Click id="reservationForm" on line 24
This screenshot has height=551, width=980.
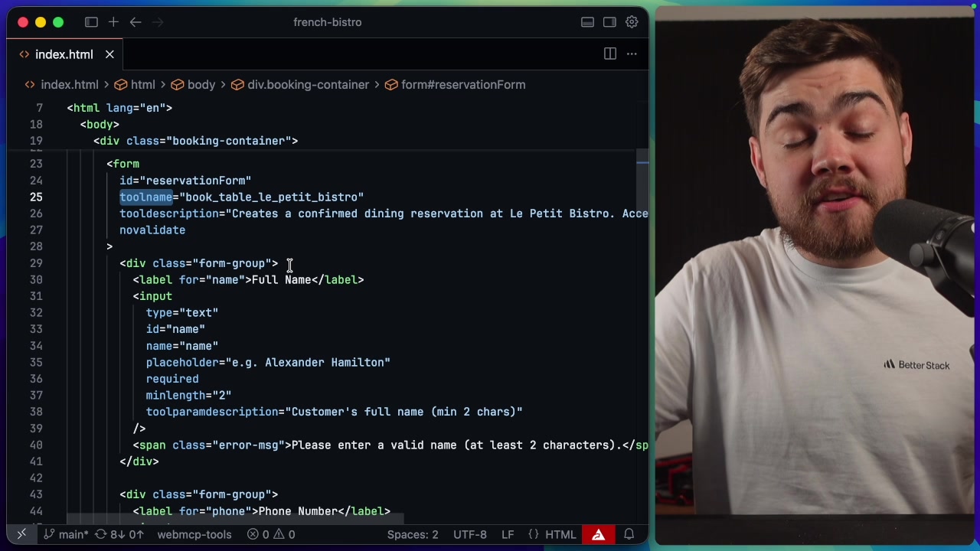[x=185, y=181]
